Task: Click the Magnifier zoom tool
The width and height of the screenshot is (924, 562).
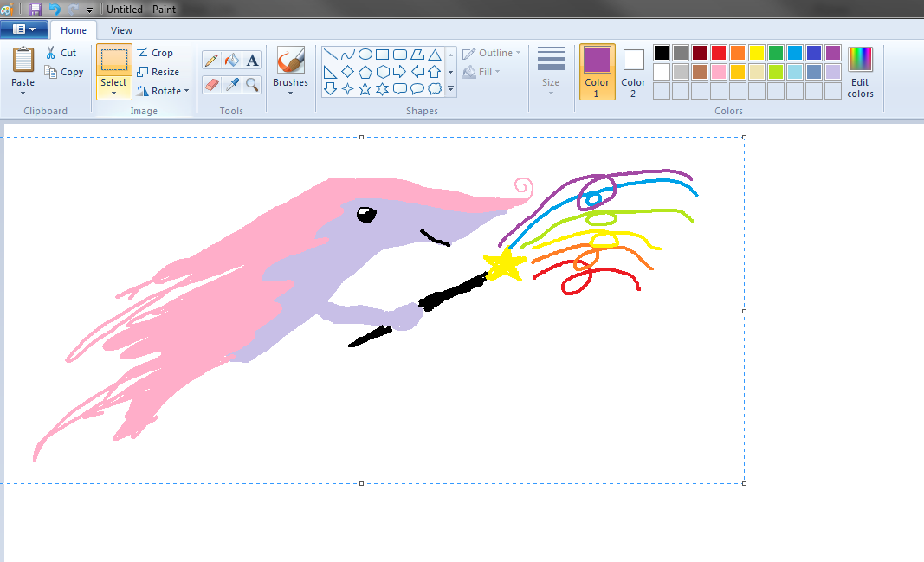Action: [252, 84]
